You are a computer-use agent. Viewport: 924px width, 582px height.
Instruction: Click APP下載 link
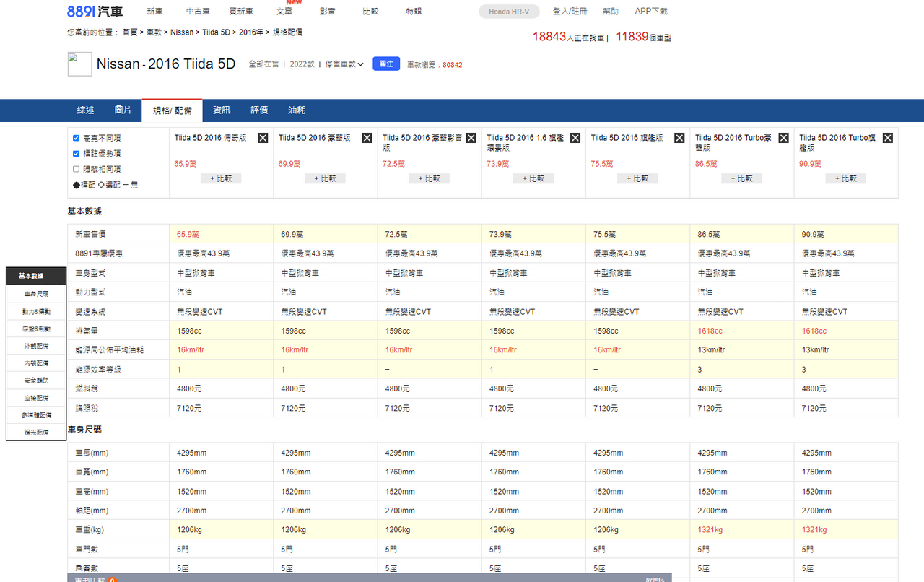pyautogui.click(x=651, y=12)
